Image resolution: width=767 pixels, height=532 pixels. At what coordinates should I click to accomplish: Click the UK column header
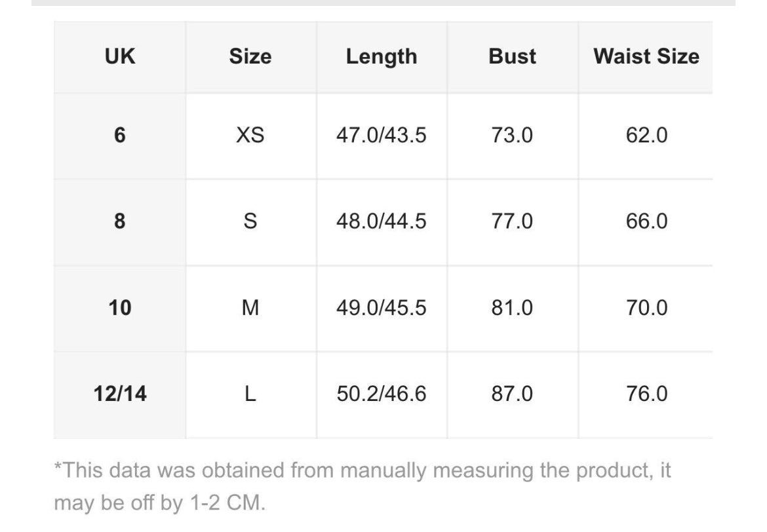tap(119, 56)
